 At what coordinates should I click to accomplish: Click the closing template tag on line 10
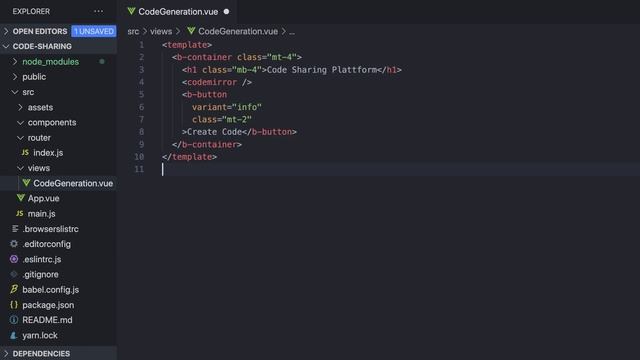click(189, 156)
